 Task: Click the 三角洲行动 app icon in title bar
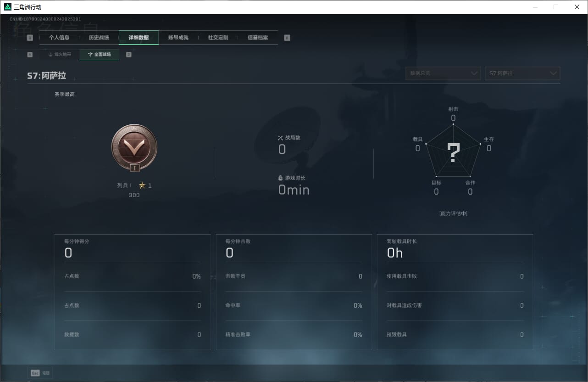point(7,7)
